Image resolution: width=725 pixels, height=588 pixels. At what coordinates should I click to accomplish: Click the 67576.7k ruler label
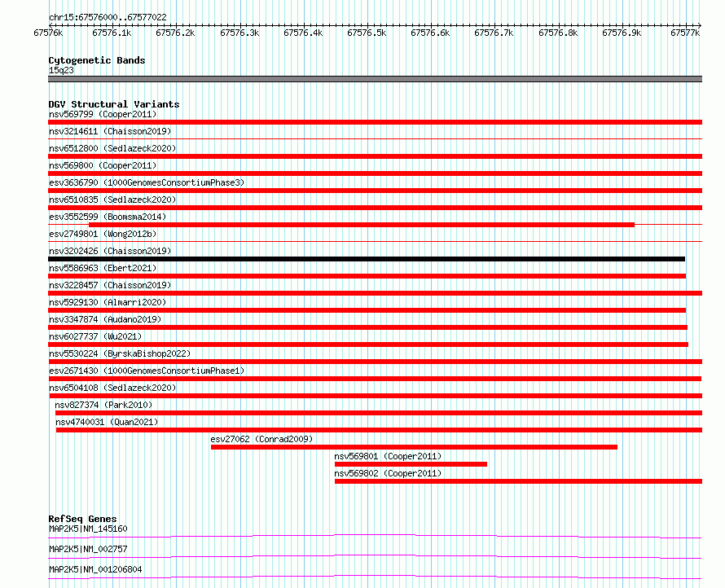(494, 33)
